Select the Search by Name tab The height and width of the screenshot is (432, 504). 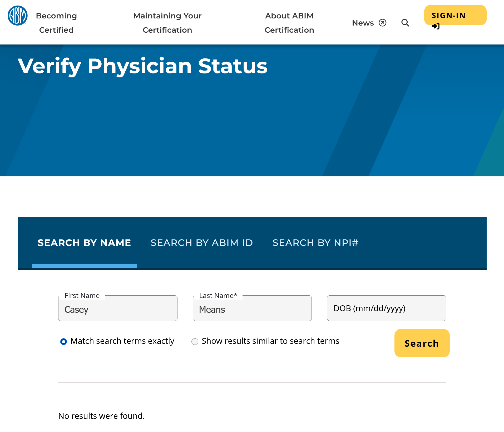point(84,243)
